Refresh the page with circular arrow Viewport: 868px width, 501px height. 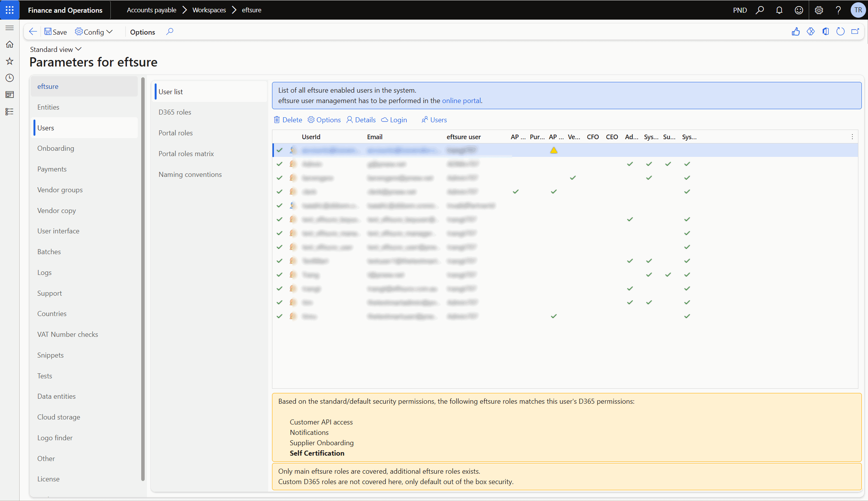point(840,32)
